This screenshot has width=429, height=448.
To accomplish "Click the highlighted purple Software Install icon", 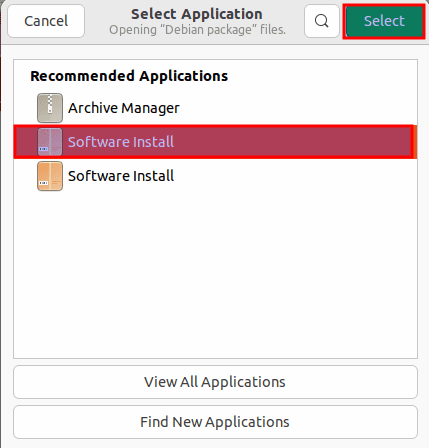I will (50, 142).
